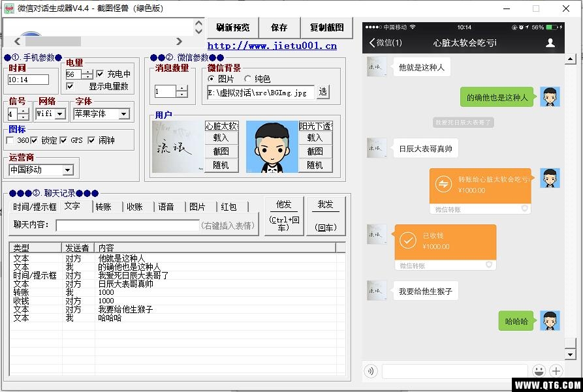Switch to the 时间/提示框 tab

coord(35,207)
